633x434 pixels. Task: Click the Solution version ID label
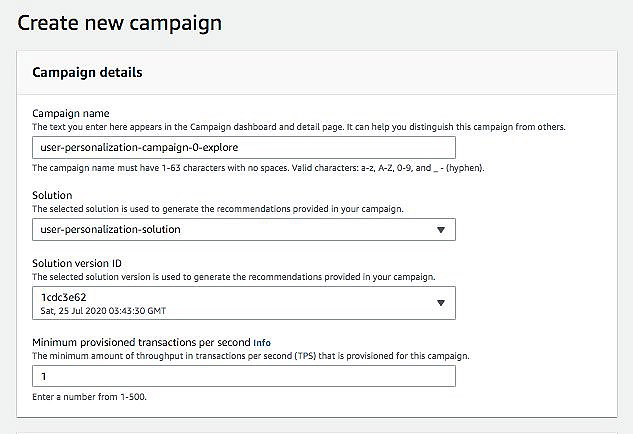pos(77,263)
